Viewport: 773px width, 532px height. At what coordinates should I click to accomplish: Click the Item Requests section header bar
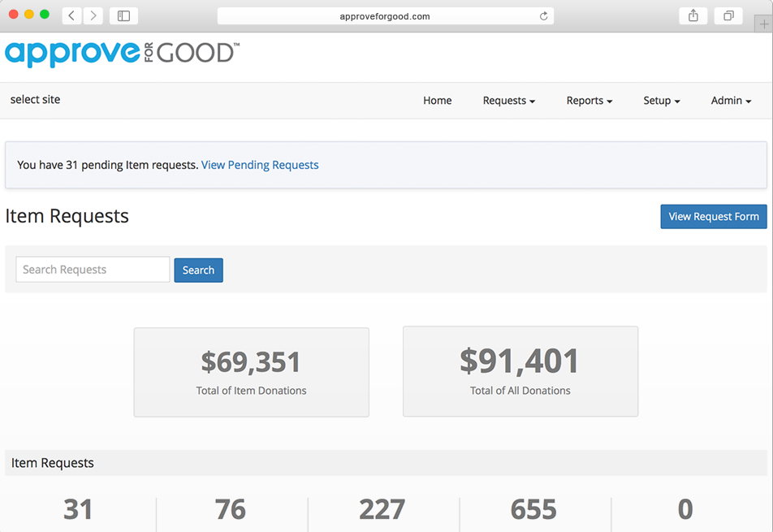(386, 463)
